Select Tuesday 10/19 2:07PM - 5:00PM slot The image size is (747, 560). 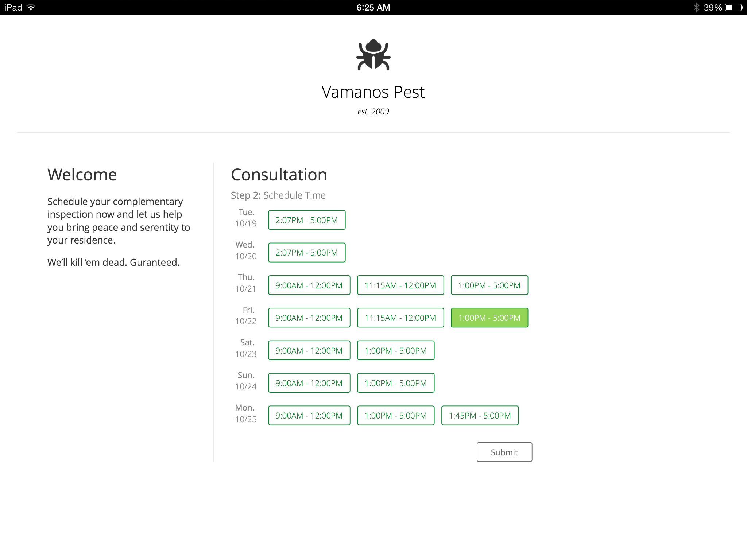pos(306,220)
